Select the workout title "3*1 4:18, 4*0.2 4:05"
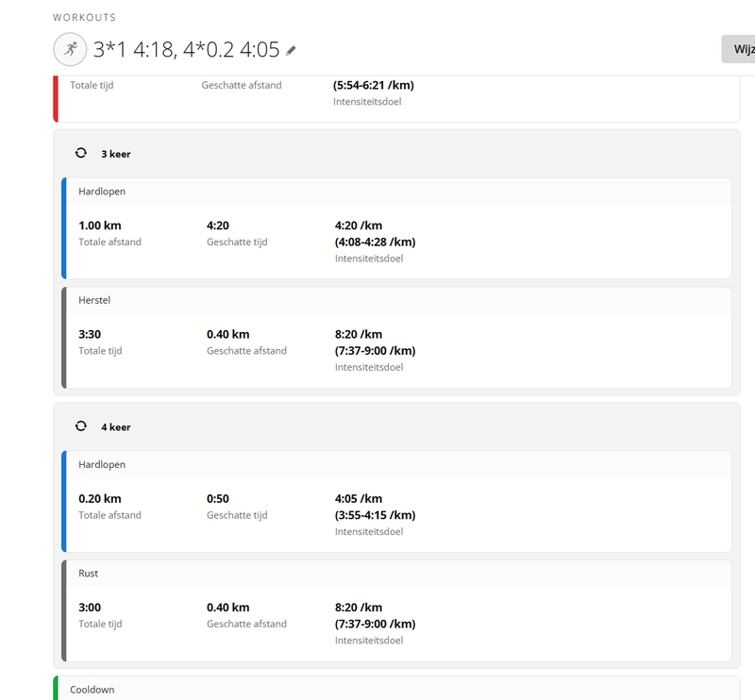This screenshot has height=700, width=755. [186, 49]
